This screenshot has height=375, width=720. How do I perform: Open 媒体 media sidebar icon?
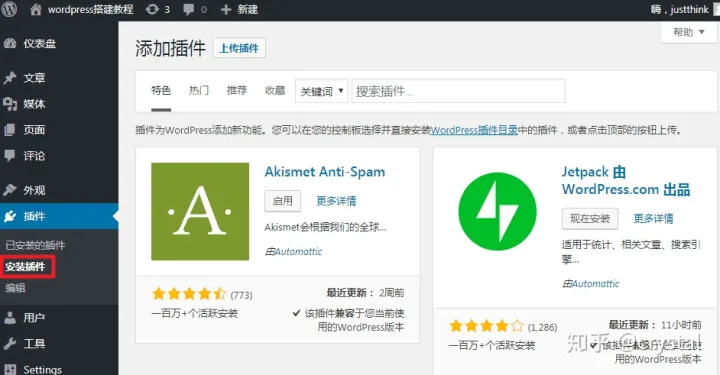(10, 104)
